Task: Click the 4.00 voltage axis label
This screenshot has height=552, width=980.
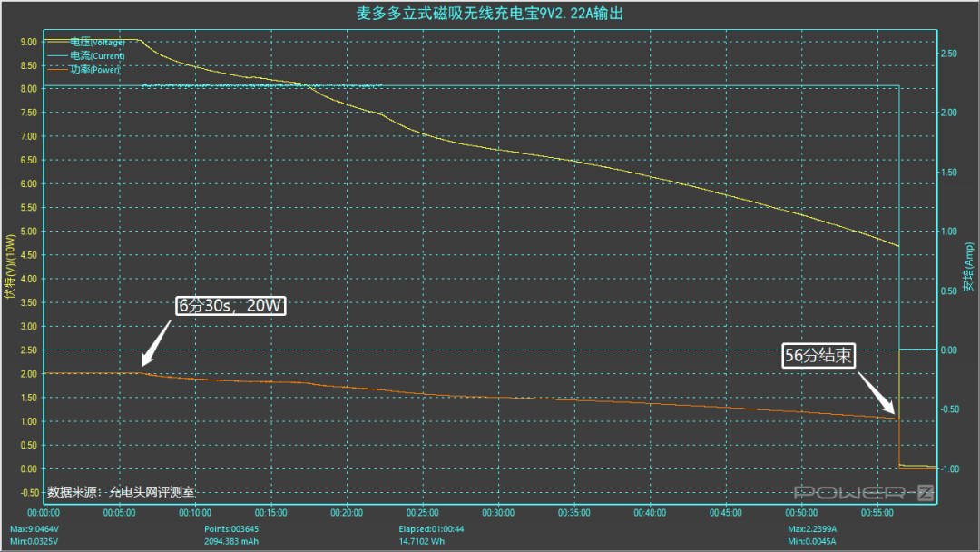Action: (29, 279)
